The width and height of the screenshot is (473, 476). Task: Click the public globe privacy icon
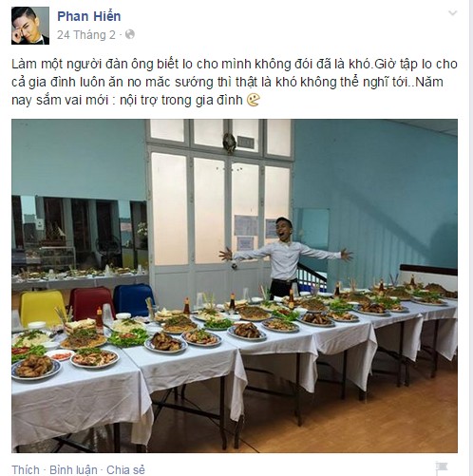click(130, 34)
